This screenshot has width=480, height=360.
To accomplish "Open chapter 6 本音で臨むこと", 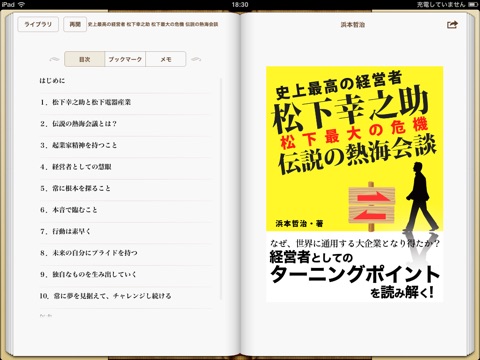I will 126,210.
